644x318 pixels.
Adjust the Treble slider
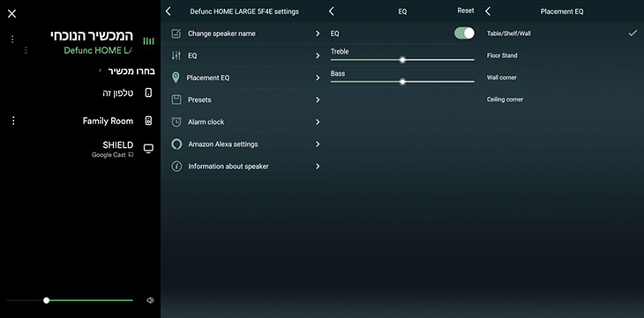pos(402,60)
